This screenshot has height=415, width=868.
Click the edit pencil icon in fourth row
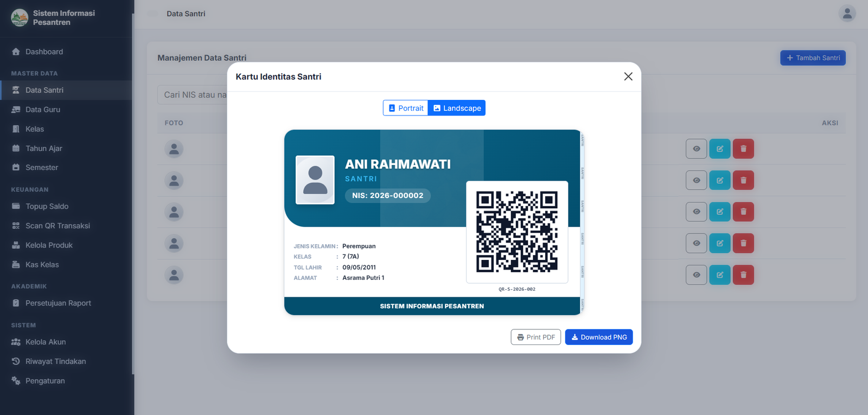pos(720,243)
